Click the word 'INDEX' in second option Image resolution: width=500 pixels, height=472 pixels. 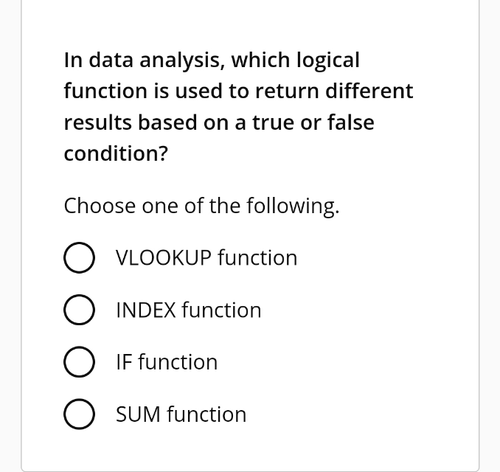click(146, 310)
